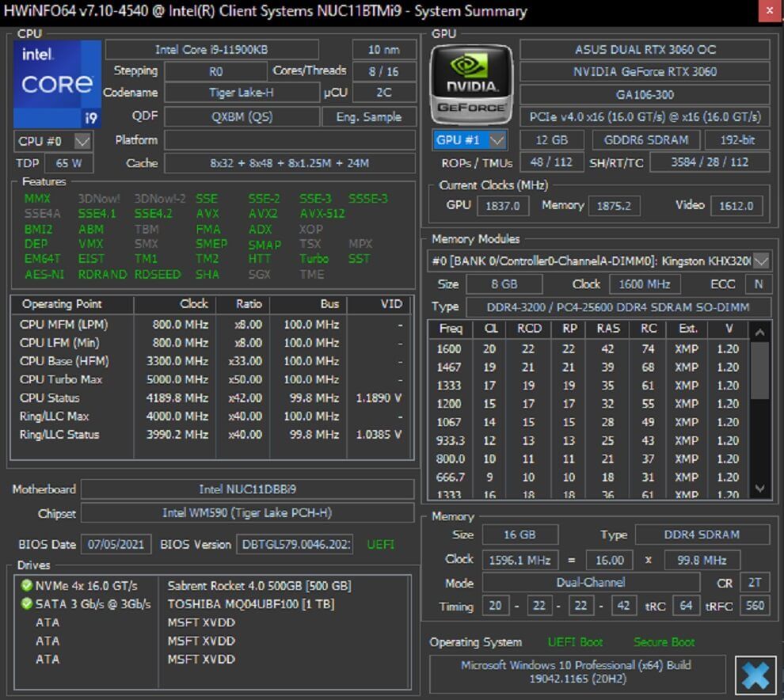Click the DDR4-3200 / PC4-25600 type field

point(618,307)
